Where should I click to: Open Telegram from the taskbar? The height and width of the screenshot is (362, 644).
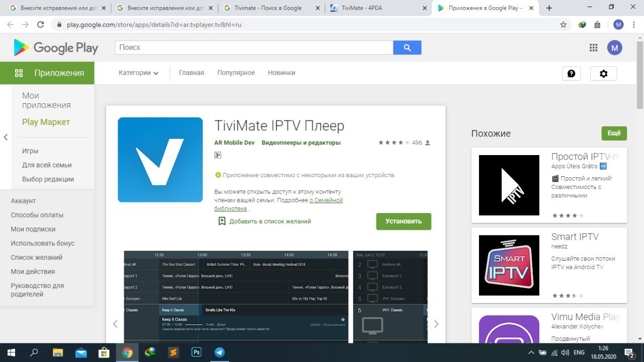coord(220,352)
